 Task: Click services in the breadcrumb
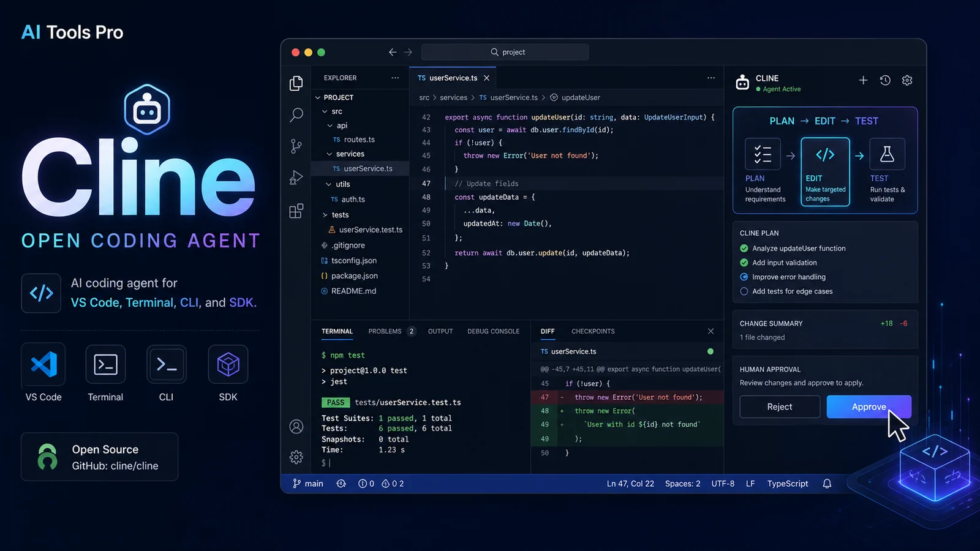pyautogui.click(x=453, y=97)
